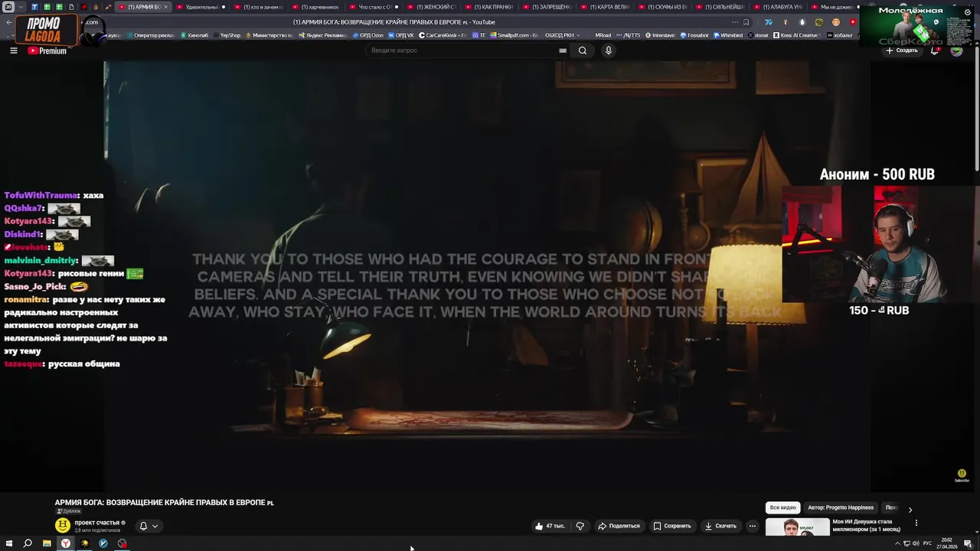980x551 pixels.
Task: Select Автор: Progetto Happiness chip
Action: [841, 507]
